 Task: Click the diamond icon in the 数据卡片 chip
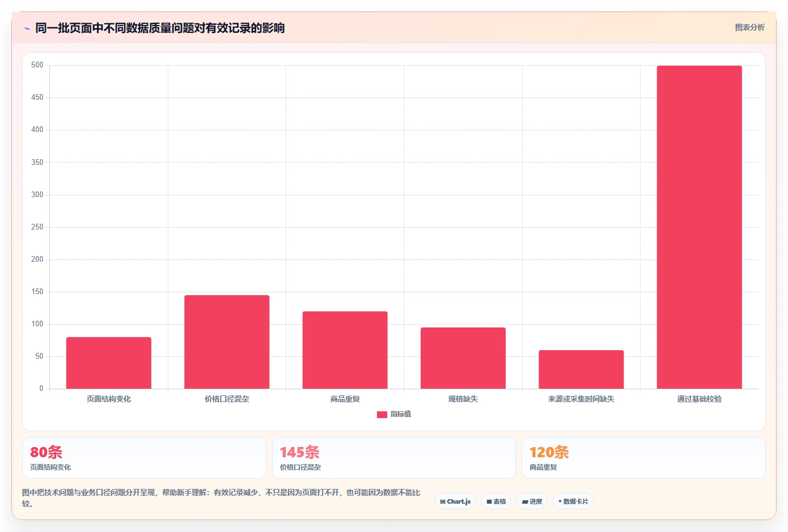tap(560, 501)
